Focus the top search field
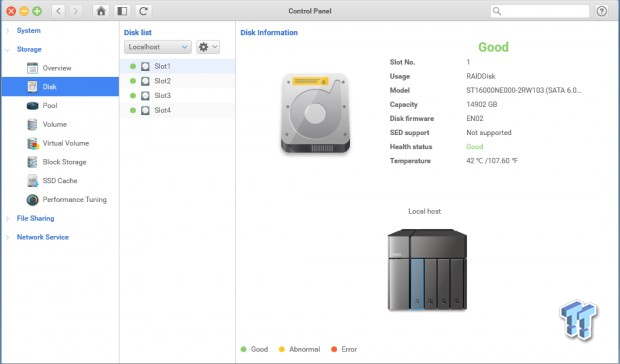The image size is (620, 364). (540, 11)
